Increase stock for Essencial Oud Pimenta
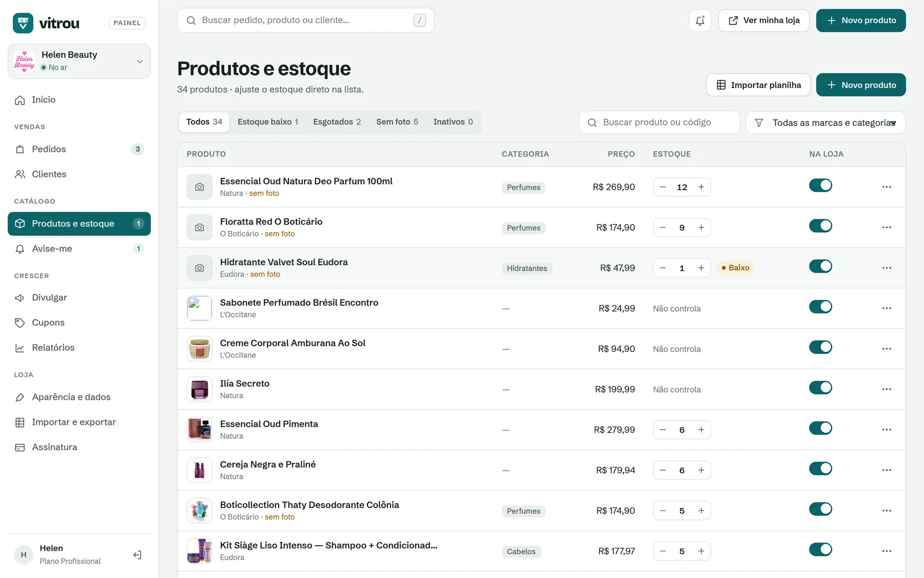 point(701,430)
